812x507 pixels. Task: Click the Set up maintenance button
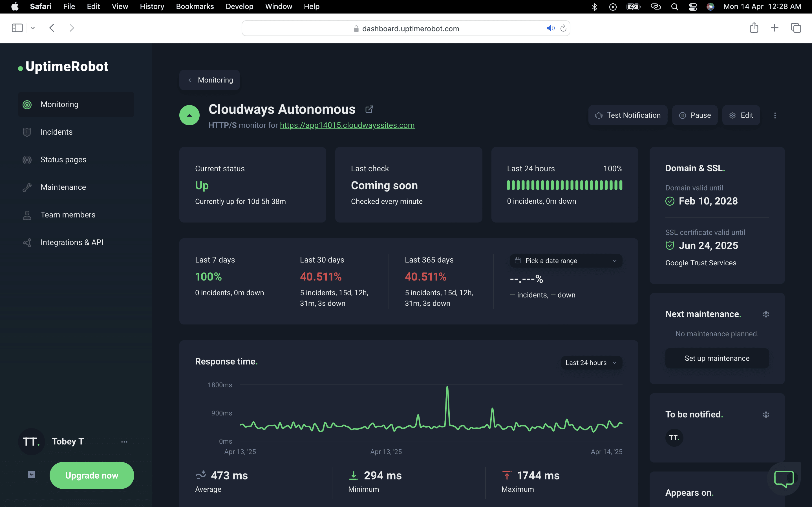coord(717,358)
